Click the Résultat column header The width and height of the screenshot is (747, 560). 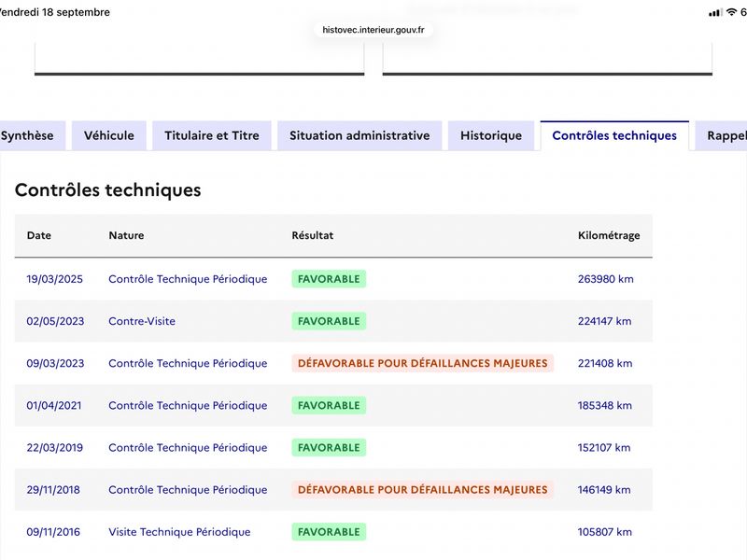tap(313, 235)
